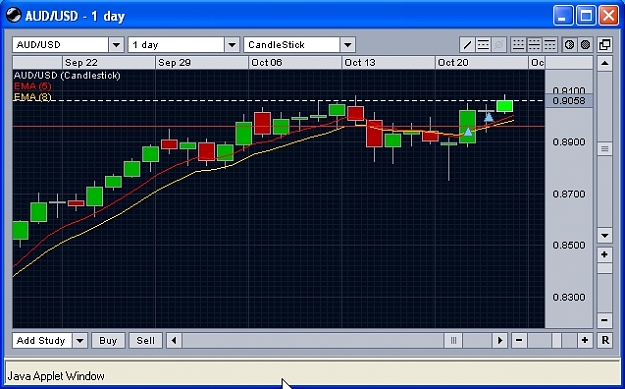This screenshot has height=389, width=625.
Task: Close the AUD/USD chart window
Action: click(609, 16)
